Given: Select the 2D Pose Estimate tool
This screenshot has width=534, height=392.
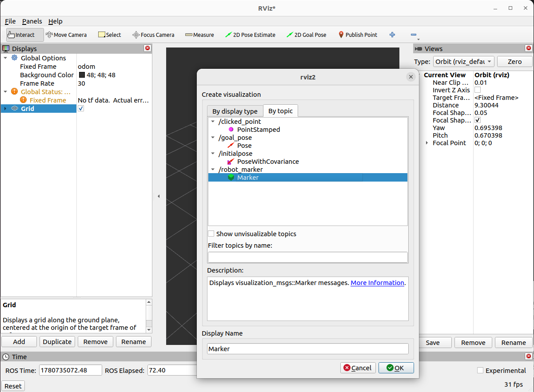Looking at the screenshot, I should pyautogui.click(x=251, y=35).
